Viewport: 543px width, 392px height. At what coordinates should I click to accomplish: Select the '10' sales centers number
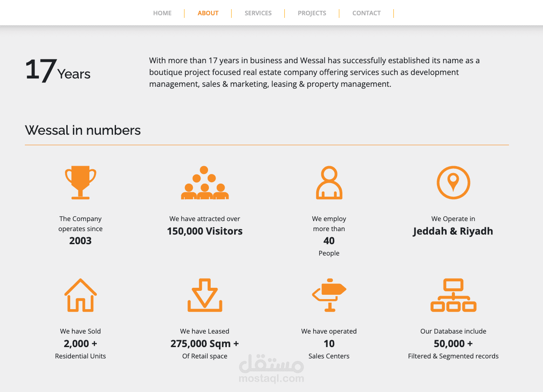click(x=329, y=344)
